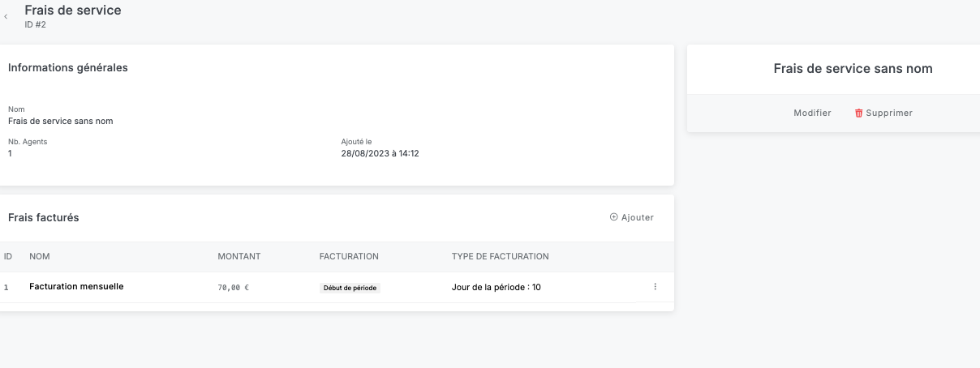
Task: Click the Début de période badge
Action: 350,288
